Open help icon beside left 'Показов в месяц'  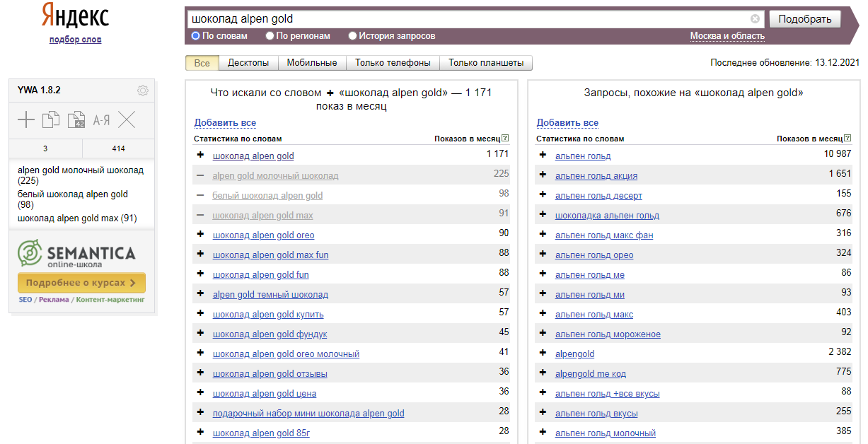tap(505, 139)
